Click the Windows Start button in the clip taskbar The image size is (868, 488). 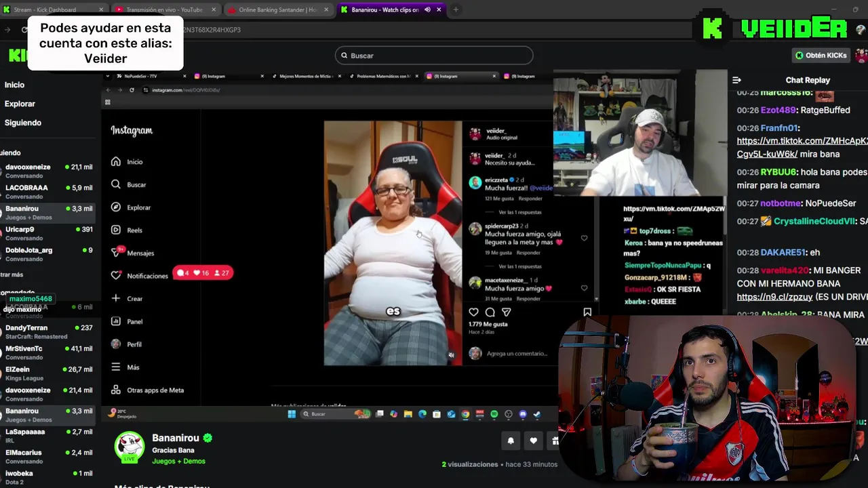(x=292, y=414)
